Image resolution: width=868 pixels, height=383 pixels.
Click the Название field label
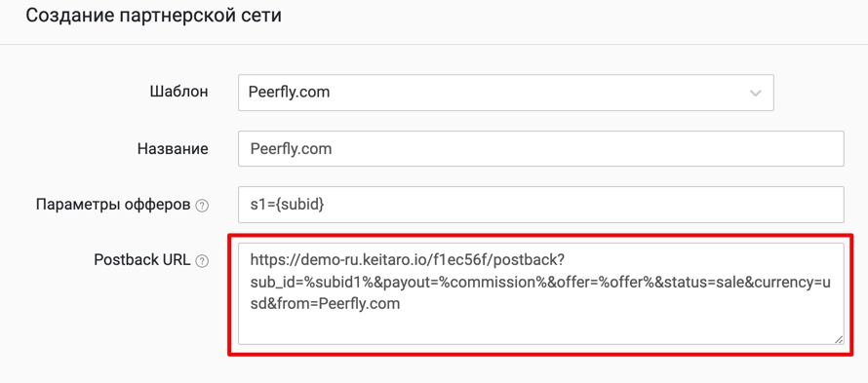pyautogui.click(x=173, y=148)
